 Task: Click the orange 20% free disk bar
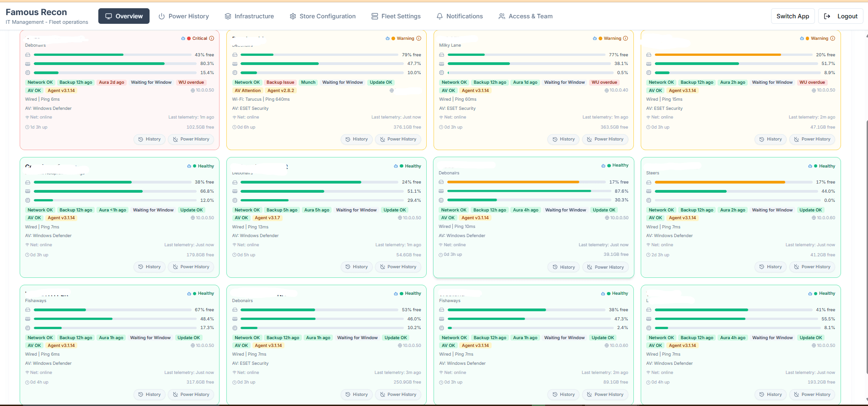tap(733, 55)
